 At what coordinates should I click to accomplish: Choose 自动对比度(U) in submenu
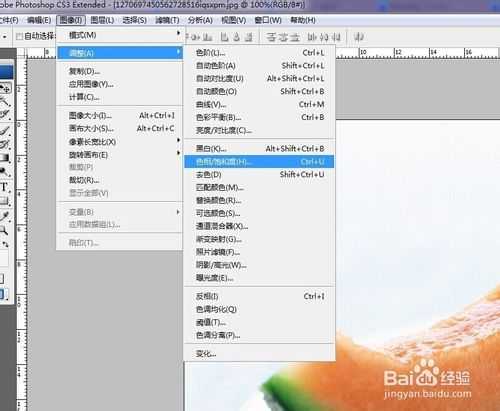click(x=259, y=79)
